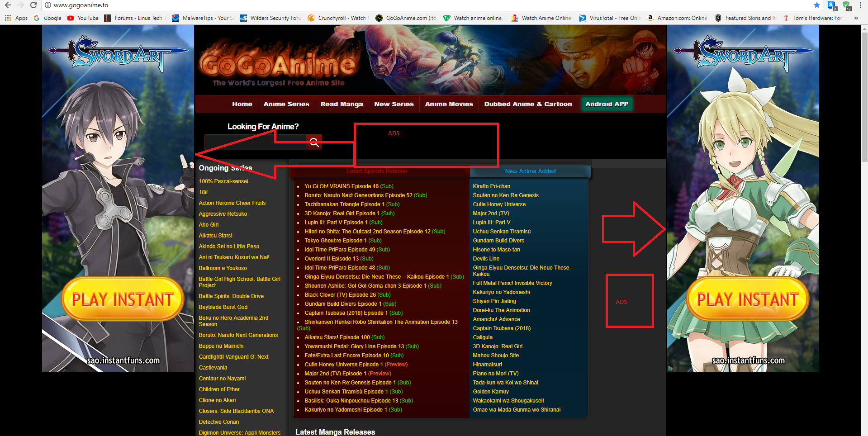The image size is (868, 436).
Task: Click the browser forward arrow
Action: click(x=21, y=5)
